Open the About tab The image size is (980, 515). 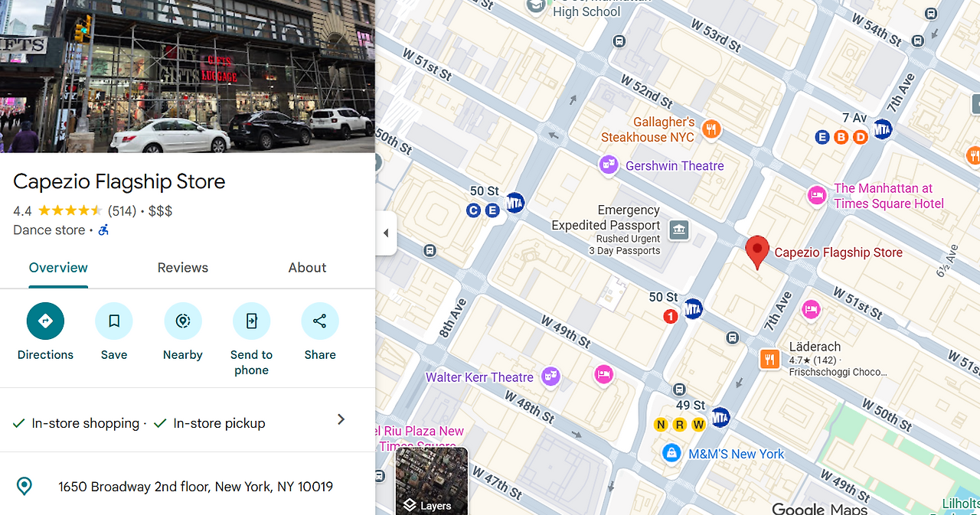tap(307, 268)
